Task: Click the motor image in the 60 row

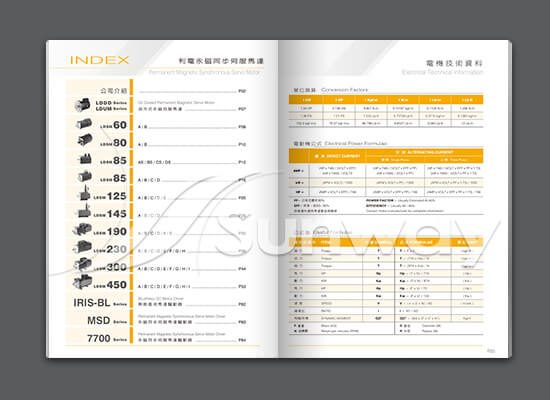Action: tap(84, 124)
